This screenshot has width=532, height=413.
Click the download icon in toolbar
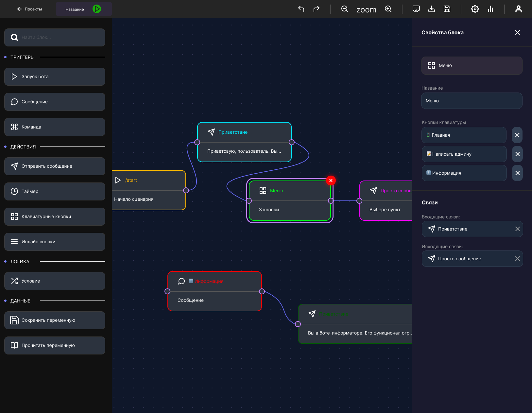coord(432,9)
